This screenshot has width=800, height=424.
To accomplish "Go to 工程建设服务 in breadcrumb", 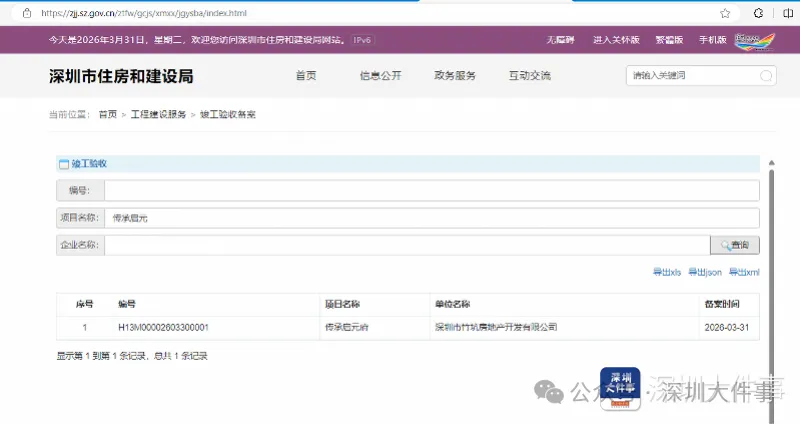I will [x=158, y=114].
